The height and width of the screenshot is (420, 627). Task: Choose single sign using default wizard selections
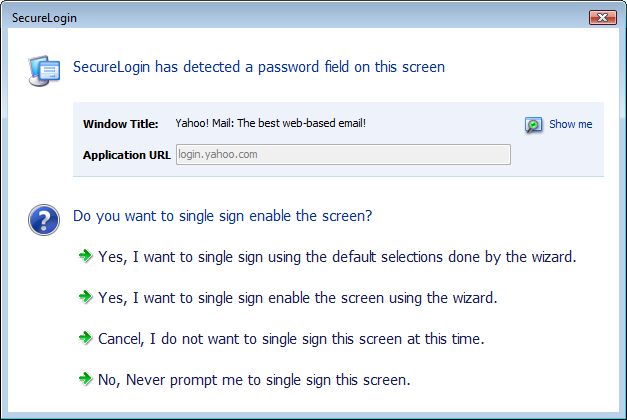coord(337,257)
